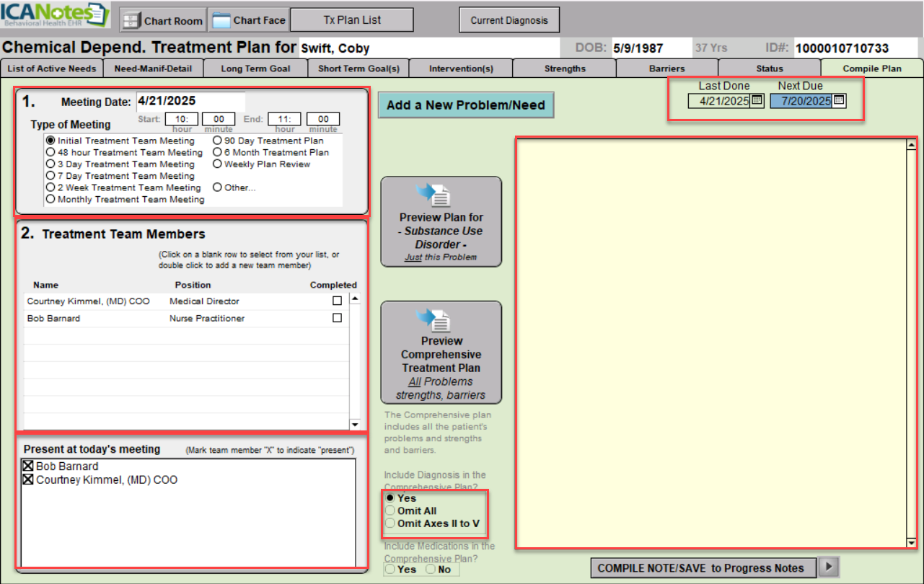
Task: Open the Barriers tab
Action: [666, 68]
